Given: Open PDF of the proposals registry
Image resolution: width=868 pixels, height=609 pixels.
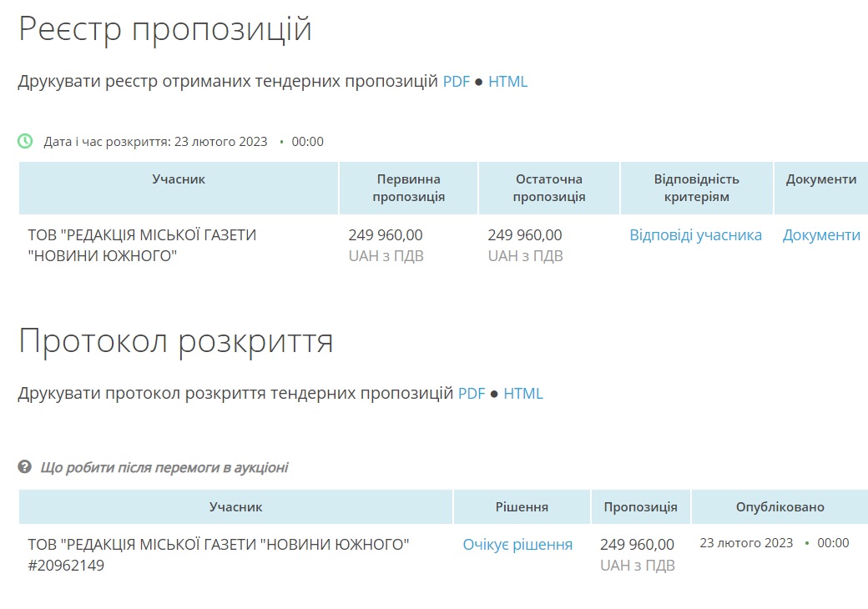Looking at the screenshot, I should (457, 81).
